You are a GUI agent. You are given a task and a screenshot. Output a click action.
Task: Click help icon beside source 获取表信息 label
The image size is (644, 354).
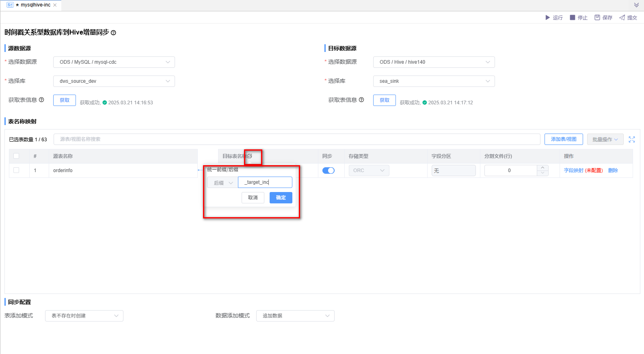coord(41,100)
